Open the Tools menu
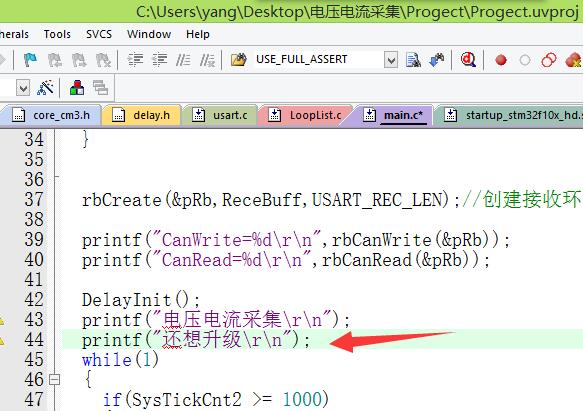This screenshot has height=411, width=583. [x=57, y=34]
